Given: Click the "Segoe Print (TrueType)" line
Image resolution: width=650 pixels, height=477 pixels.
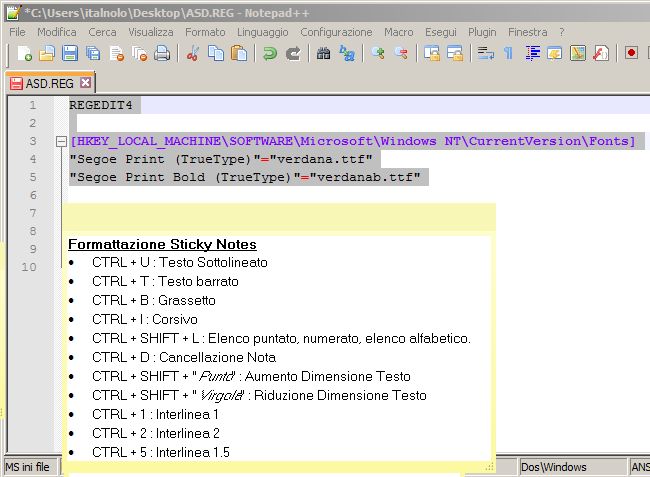Looking at the screenshot, I should coord(221,159).
